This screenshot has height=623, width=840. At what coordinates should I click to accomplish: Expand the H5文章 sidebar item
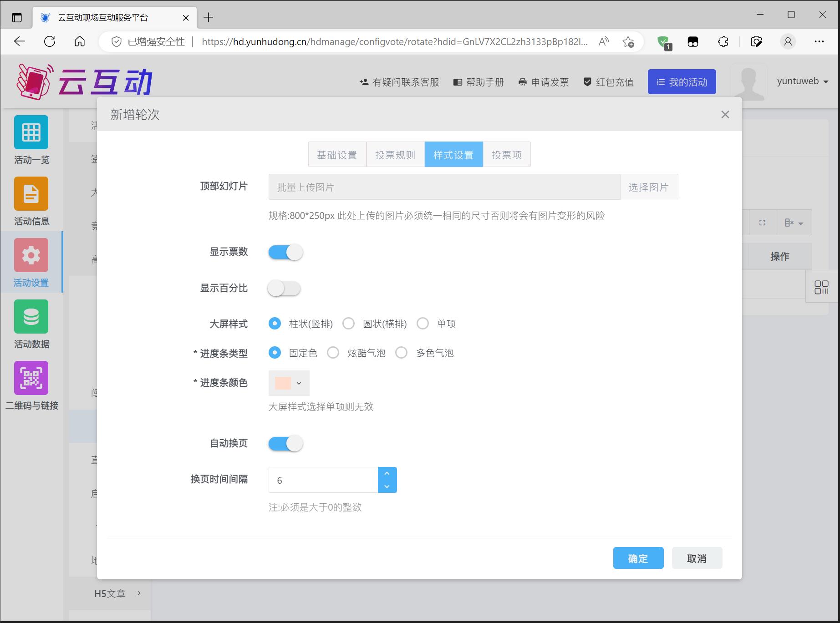117,593
